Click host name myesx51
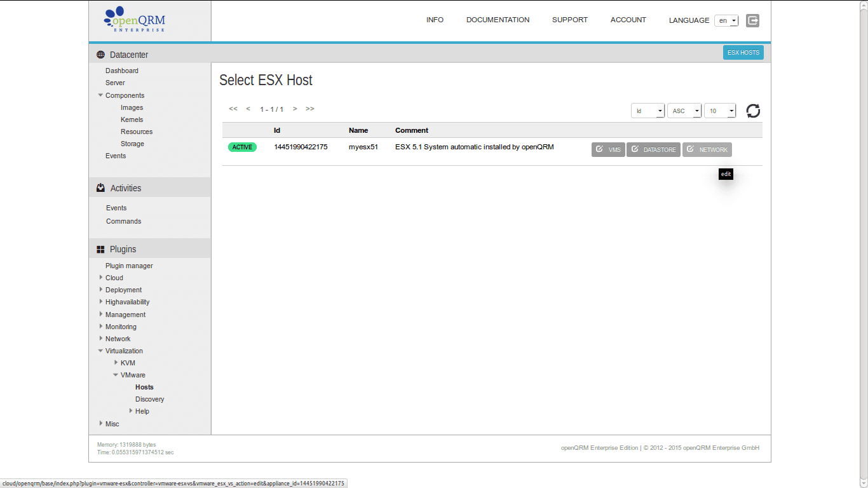 tap(363, 147)
